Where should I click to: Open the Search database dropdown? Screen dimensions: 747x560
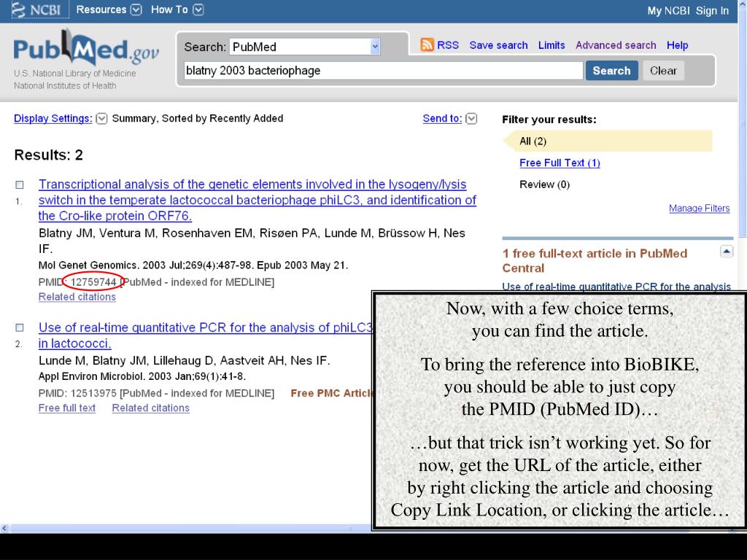tap(376, 47)
